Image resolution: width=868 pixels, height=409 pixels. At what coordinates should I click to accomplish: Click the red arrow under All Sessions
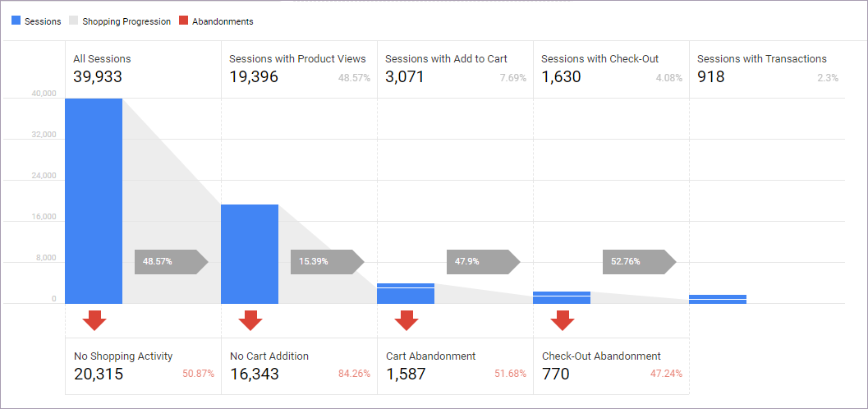[x=94, y=319]
